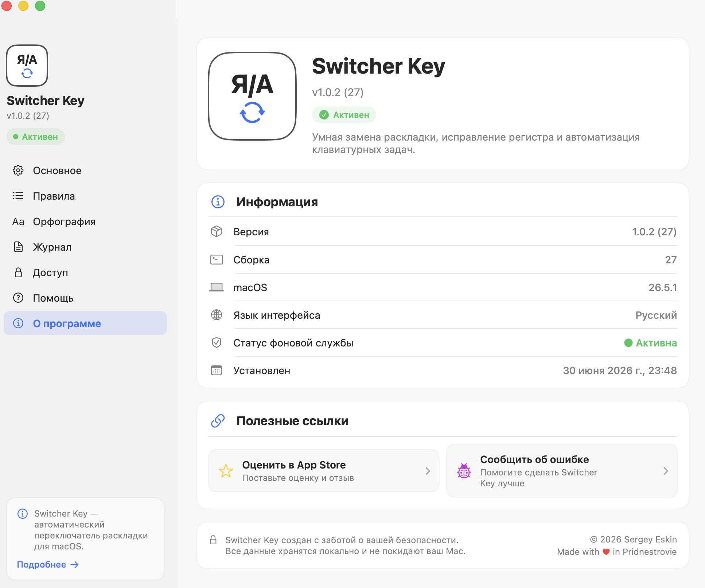Click the document icon beside Журнал
705x588 pixels.
click(x=18, y=247)
